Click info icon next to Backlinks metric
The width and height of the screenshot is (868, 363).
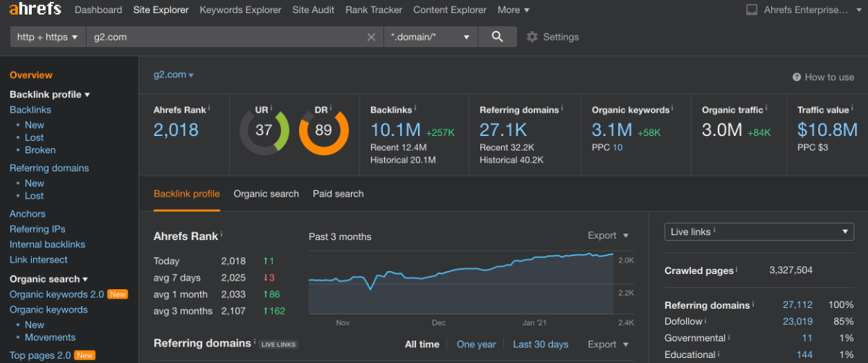(x=415, y=108)
